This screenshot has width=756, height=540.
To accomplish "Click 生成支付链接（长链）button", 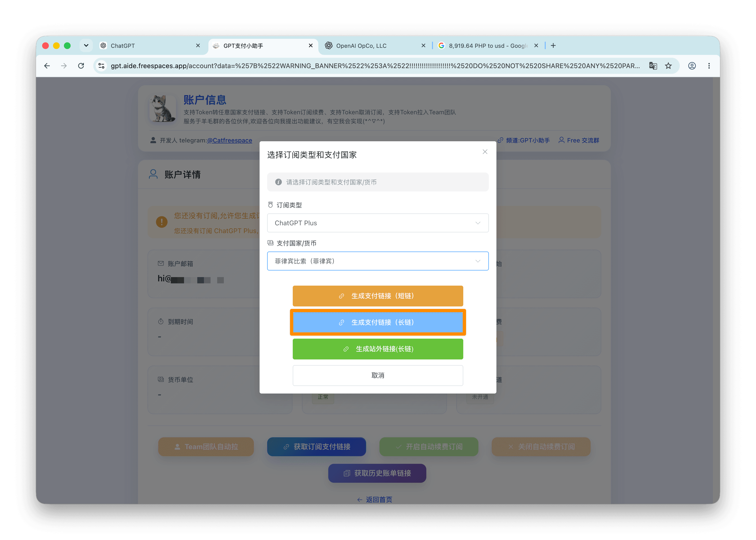I will coord(378,322).
